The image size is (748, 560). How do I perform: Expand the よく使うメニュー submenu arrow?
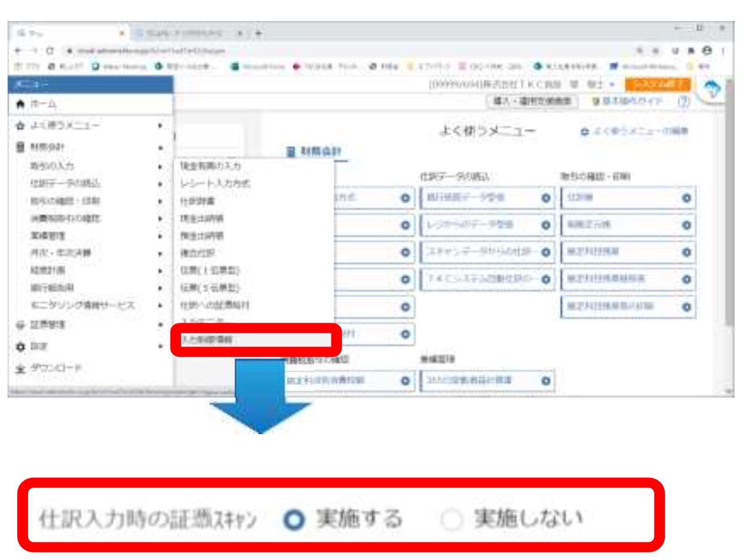160,126
